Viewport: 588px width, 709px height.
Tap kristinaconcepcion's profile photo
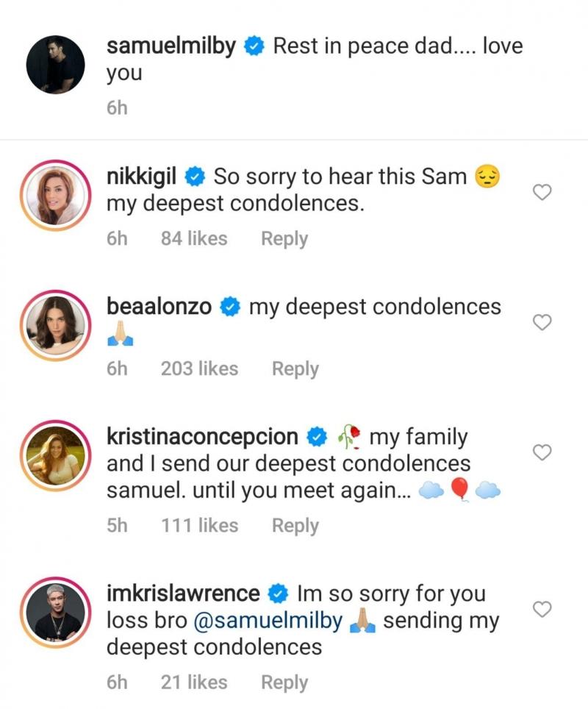(x=56, y=454)
